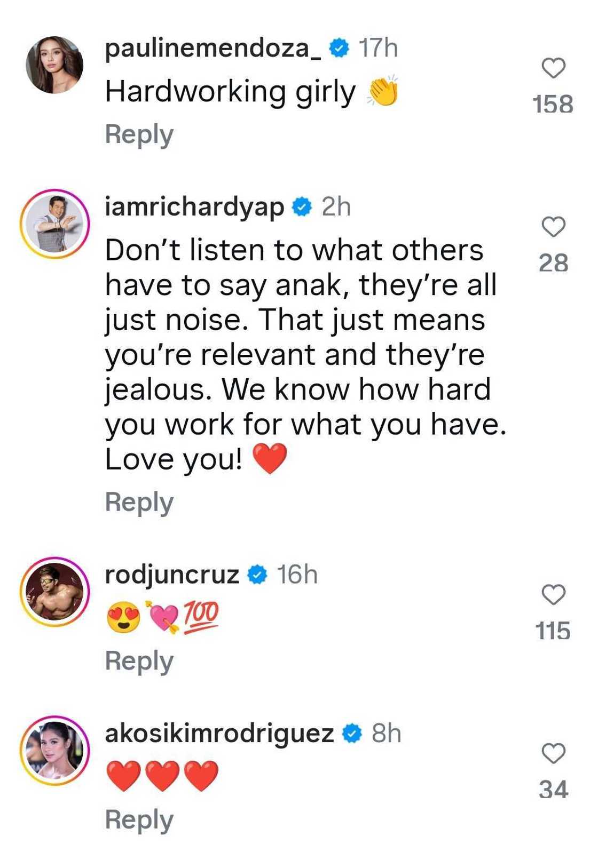Viewport: 598px width, 868px height.
Task: Open paulinemendoza_ username link
Action: click(x=213, y=49)
